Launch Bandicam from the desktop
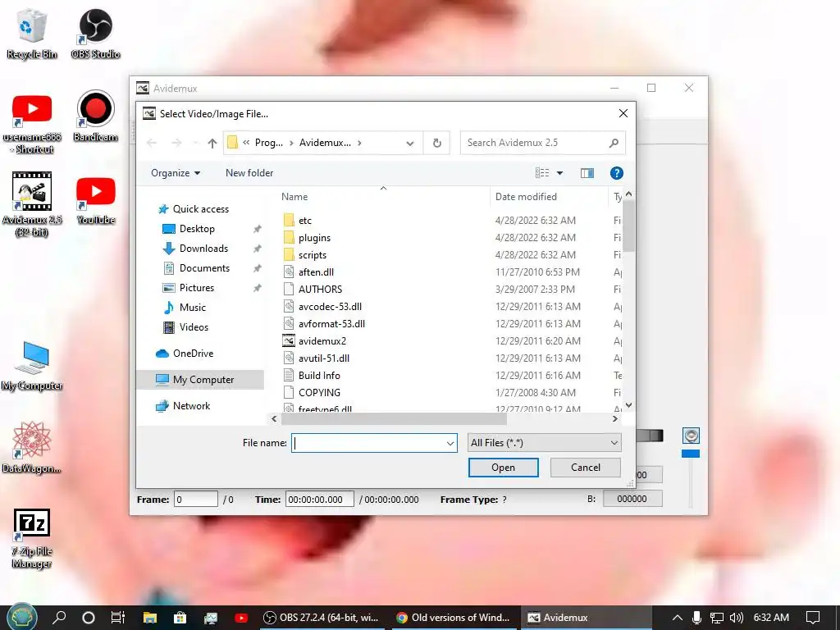The height and width of the screenshot is (630, 840). [95, 116]
